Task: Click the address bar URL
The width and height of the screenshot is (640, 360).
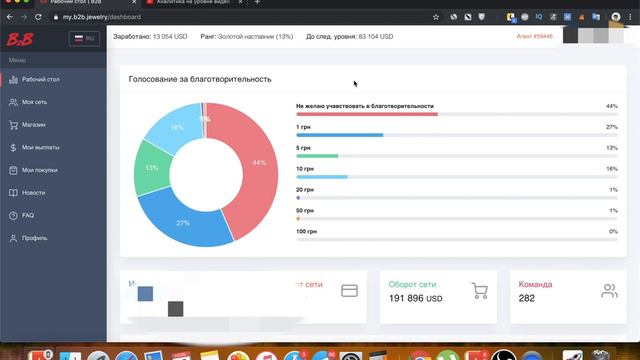Action: [x=102, y=17]
